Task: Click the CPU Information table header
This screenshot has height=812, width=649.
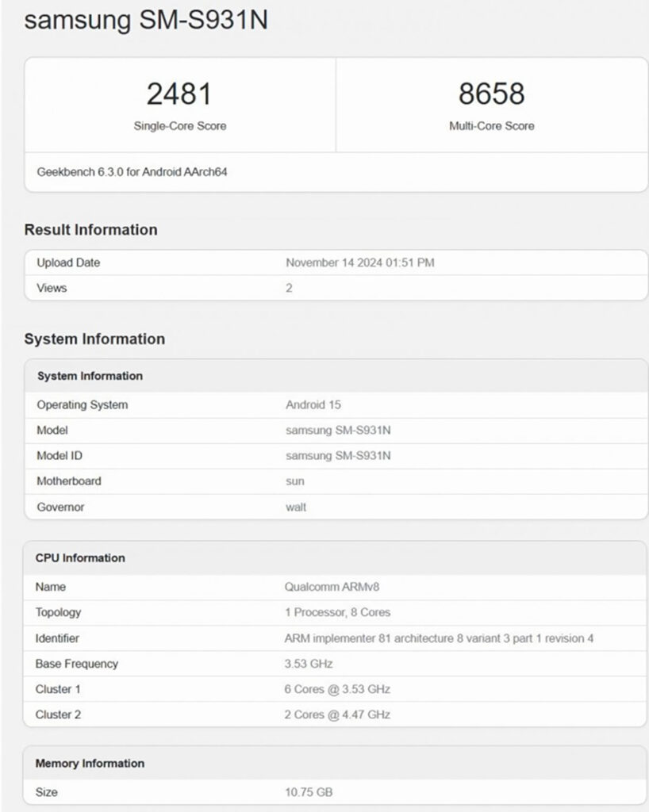Action: click(80, 557)
